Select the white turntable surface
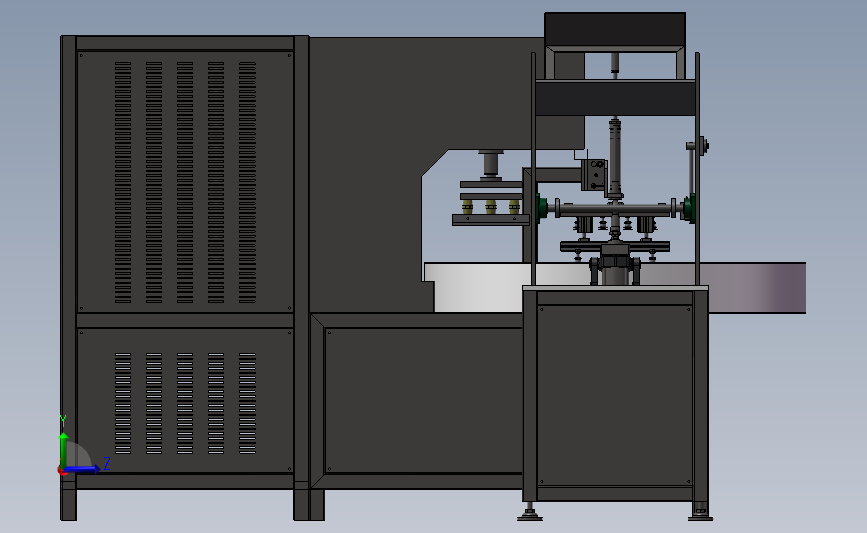The height and width of the screenshot is (533, 867). (x=476, y=286)
